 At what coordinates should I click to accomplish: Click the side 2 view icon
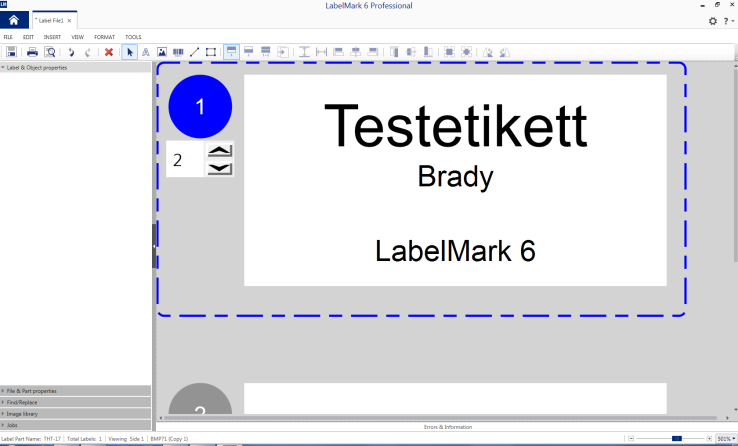tap(249, 52)
